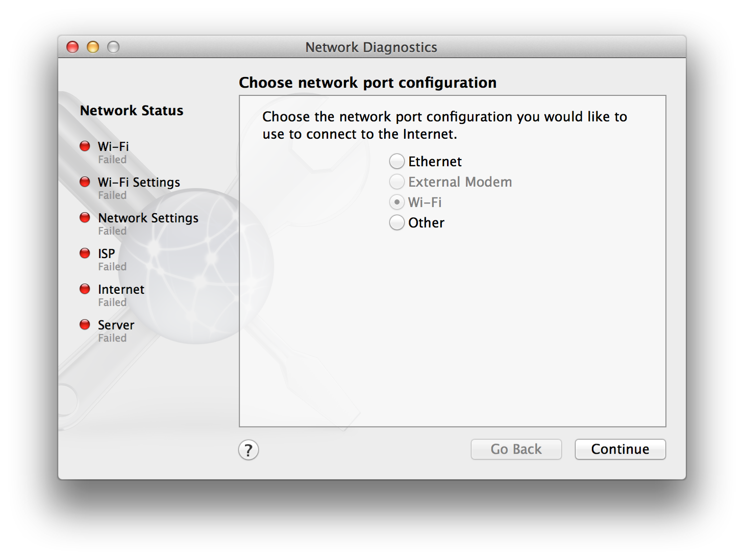Open help with the question mark button
Image resolution: width=744 pixels, height=560 pixels.
point(249,450)
